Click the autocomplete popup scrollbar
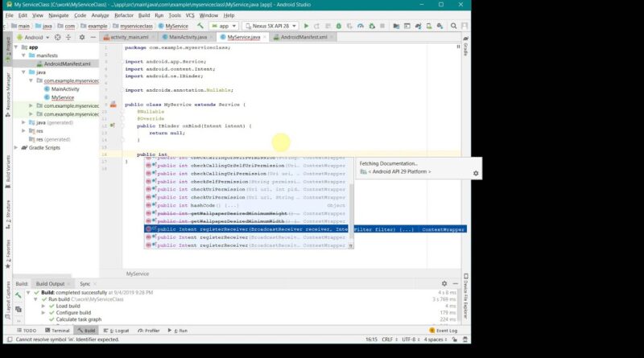 point(351,212)
